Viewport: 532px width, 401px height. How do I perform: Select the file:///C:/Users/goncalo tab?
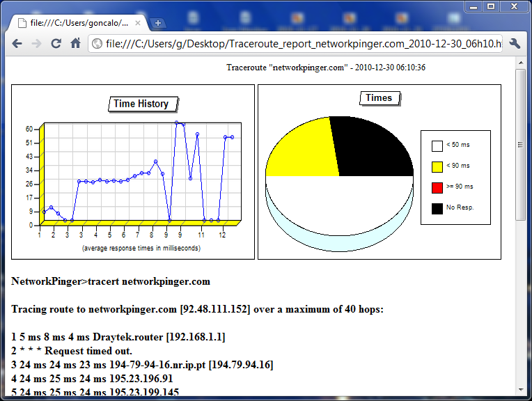79,23
